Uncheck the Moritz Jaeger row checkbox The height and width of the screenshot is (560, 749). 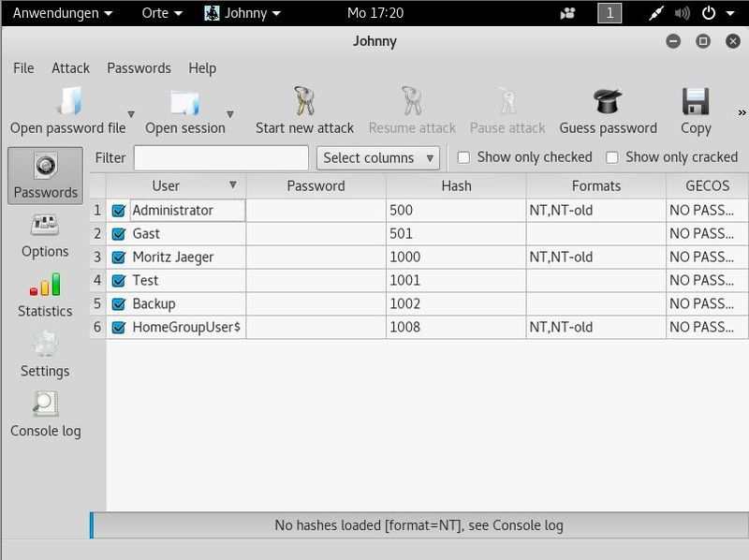point(119,258)
